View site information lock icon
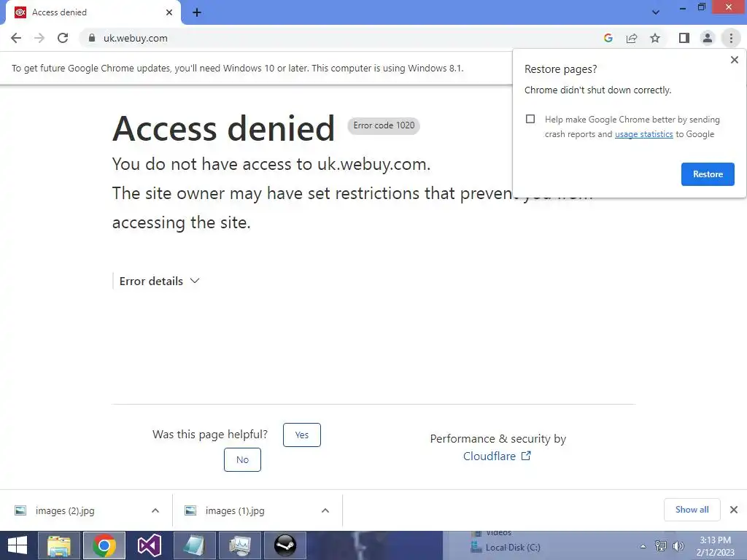 click(x=92, y=38)
